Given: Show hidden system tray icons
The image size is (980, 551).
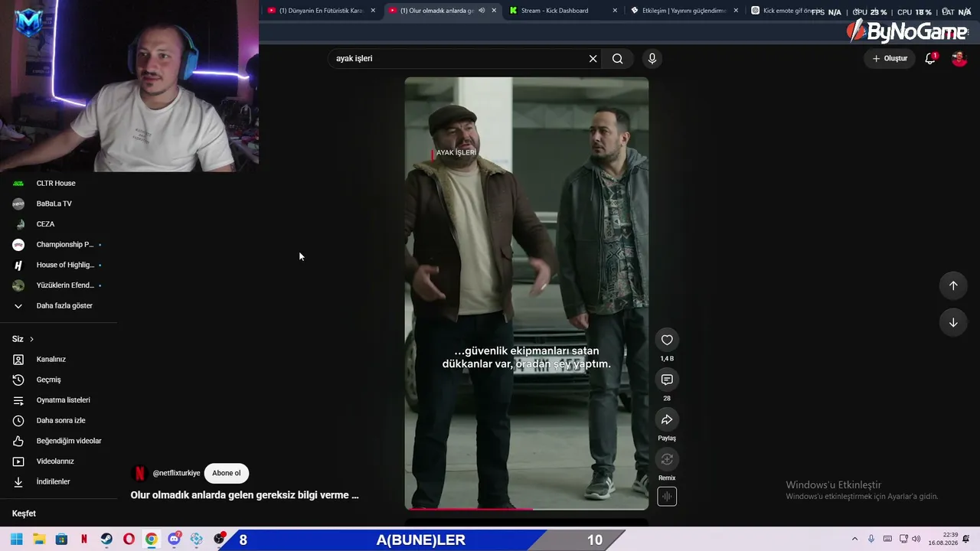Looking at the screenshot, I should tap(854, 540).
